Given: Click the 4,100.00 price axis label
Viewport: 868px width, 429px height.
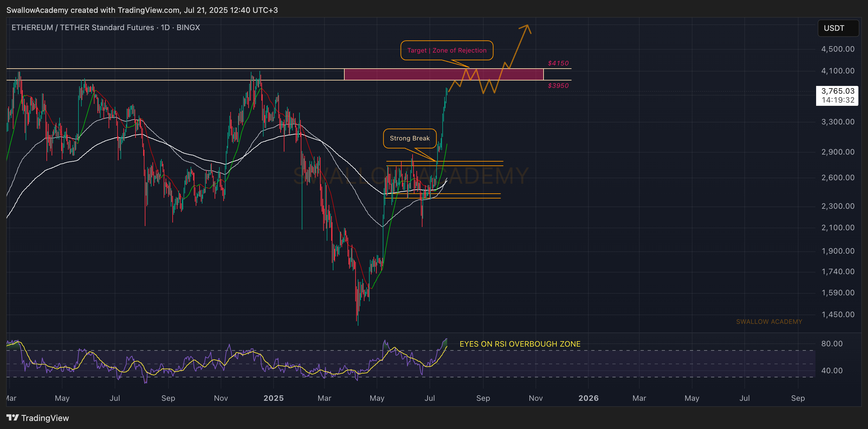Looking at the screenshot, I should tap(838, 71).
